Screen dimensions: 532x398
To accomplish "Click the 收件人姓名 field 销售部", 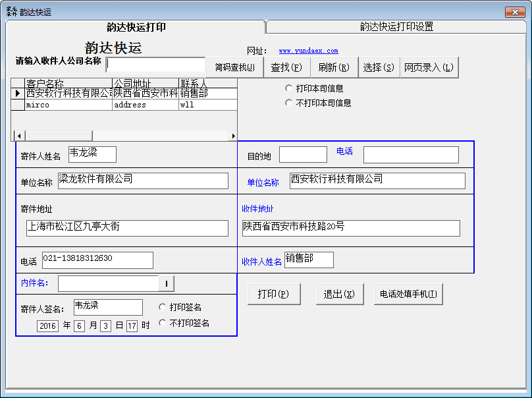I will 309,260.
